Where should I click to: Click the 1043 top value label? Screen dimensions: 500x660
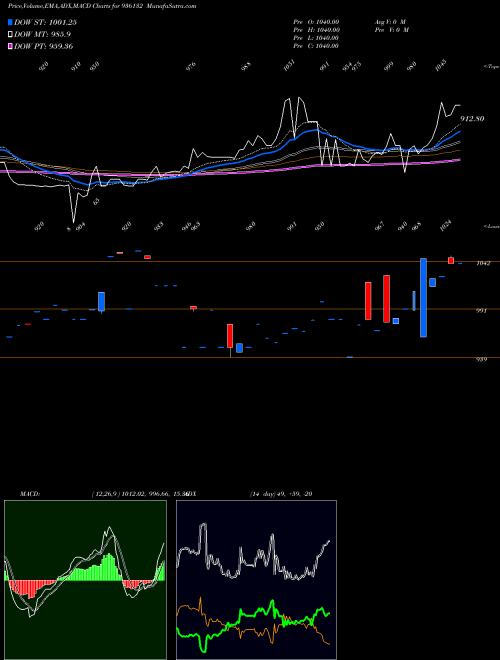coord(441,65)
